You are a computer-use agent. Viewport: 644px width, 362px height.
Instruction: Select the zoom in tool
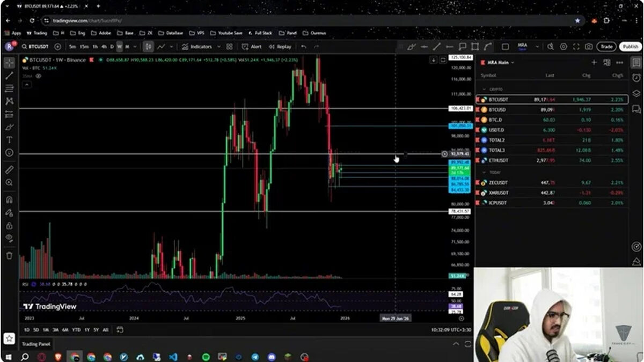point(9,182)
